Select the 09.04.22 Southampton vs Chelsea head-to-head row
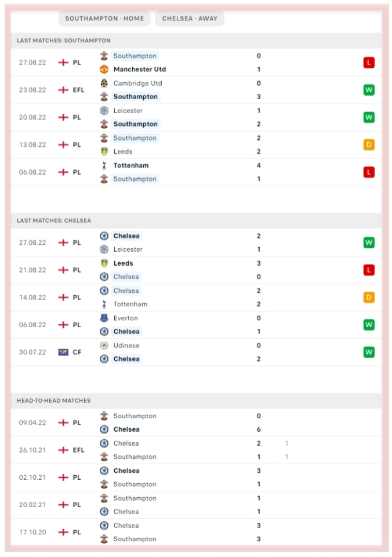Screen dimensions: 392x557 click(196, 423)
